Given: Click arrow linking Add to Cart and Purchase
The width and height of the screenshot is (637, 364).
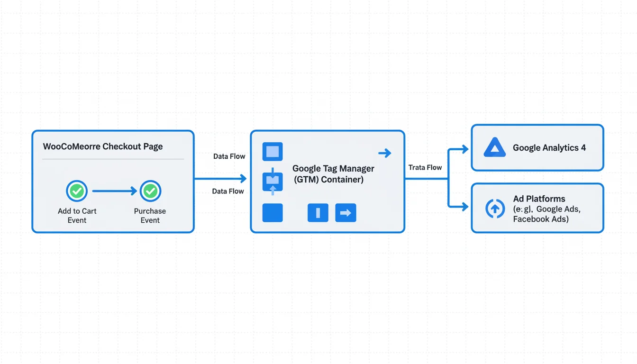Looking at the screenshot, I should coord(114,191).
